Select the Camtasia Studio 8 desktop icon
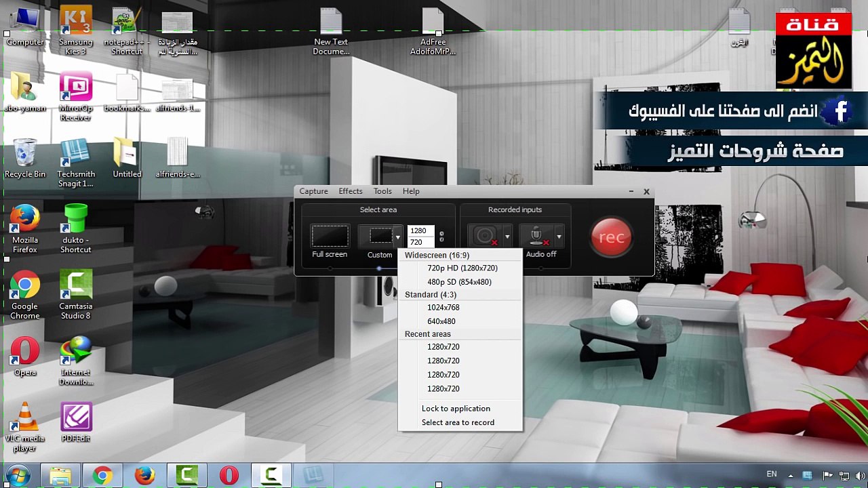Viewport: 868px width, 488px height. pyautogui.click(x=76, y=296)
